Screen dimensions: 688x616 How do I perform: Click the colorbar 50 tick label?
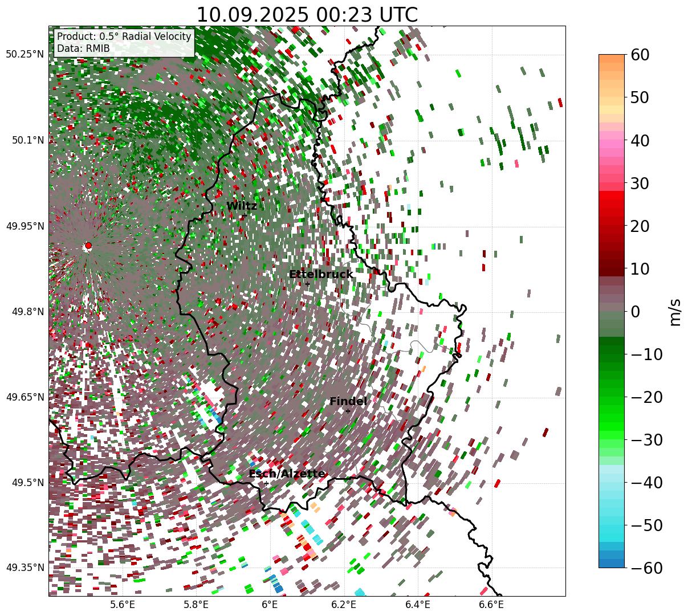point(640,97)
